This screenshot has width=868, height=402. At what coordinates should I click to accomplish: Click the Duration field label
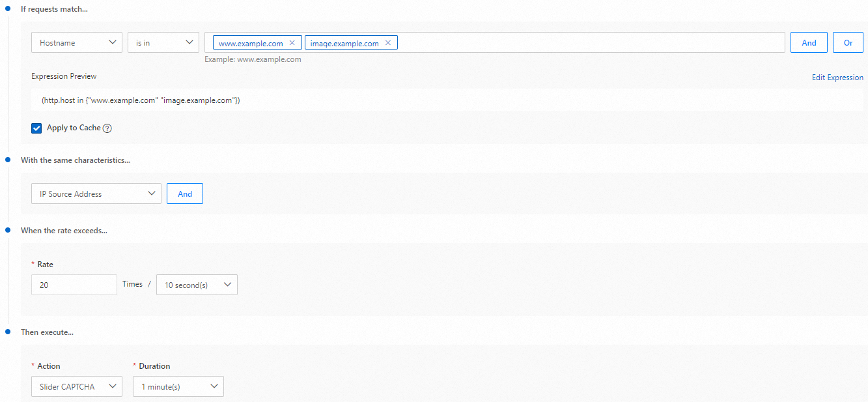click(x=154, y=366)
